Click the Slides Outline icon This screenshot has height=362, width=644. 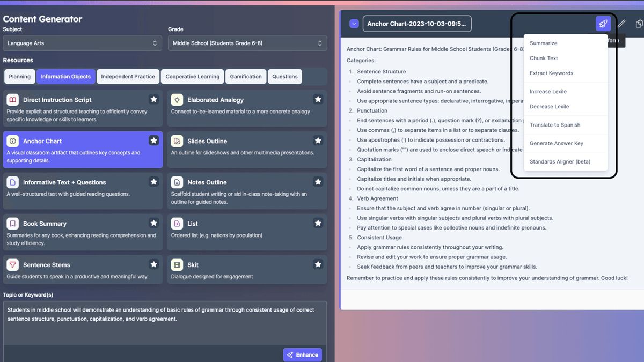177,141
